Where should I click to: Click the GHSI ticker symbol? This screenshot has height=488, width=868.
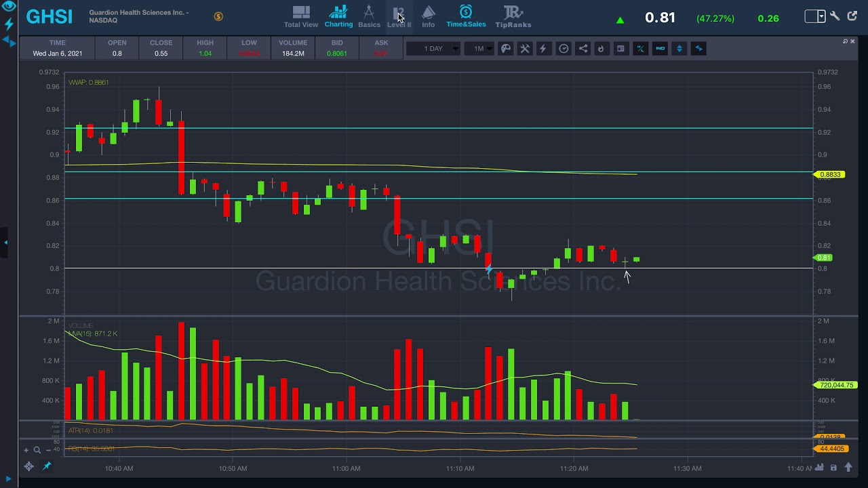(x=49, y=17)
